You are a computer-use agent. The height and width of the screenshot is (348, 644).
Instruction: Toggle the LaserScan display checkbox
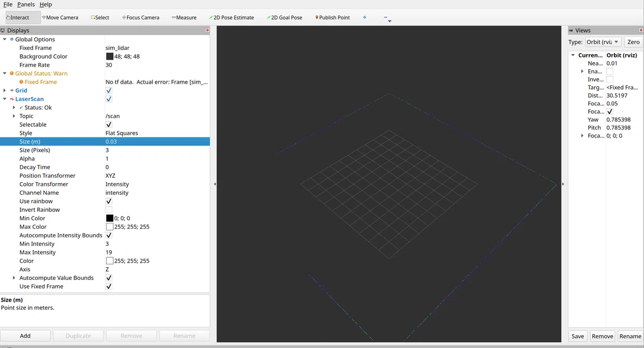click(109, 99)
